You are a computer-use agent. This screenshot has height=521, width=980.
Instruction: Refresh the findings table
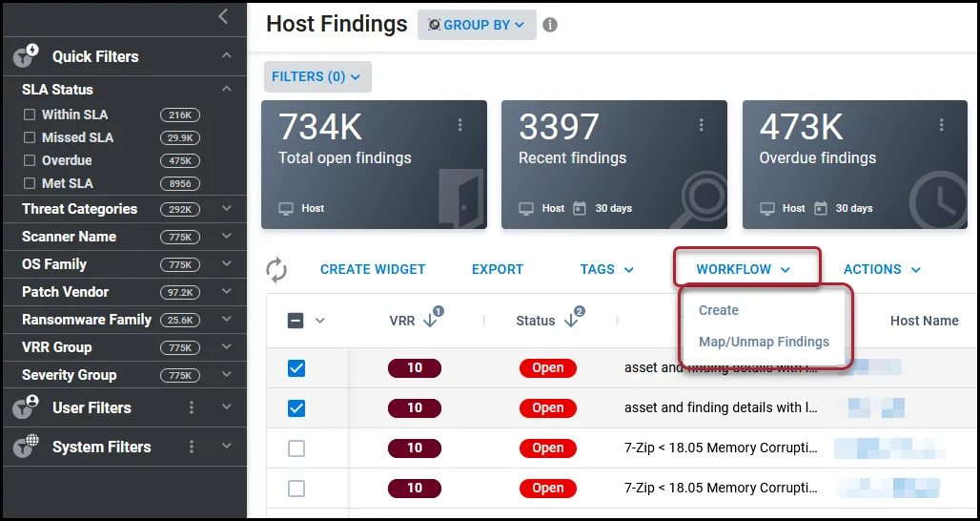tap(276, 270)
